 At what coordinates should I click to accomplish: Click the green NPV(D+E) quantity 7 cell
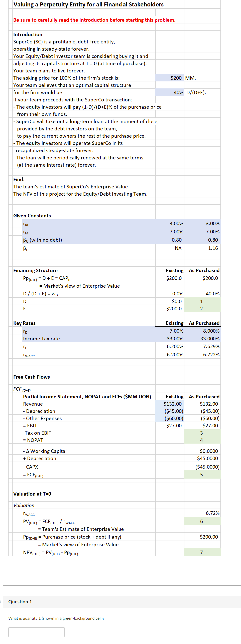click(202, 552)
